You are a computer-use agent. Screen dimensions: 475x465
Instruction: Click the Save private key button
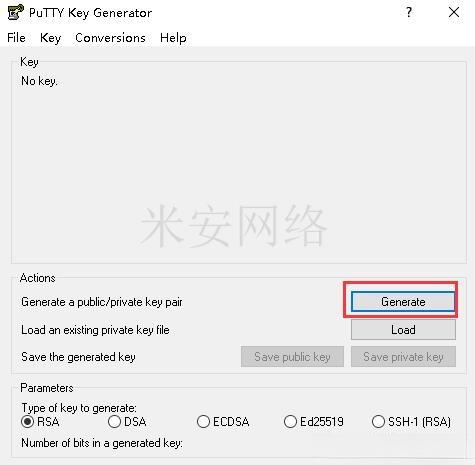coord(403,357)
